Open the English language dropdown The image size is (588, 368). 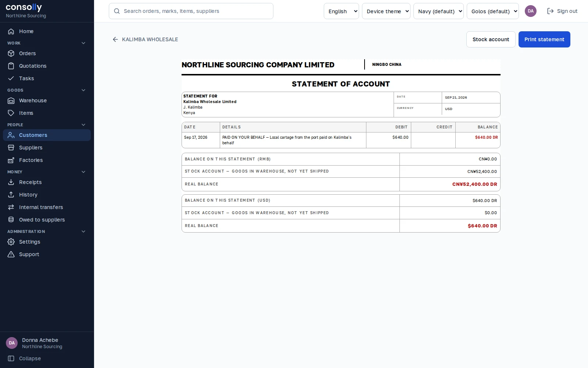[341, 11]
